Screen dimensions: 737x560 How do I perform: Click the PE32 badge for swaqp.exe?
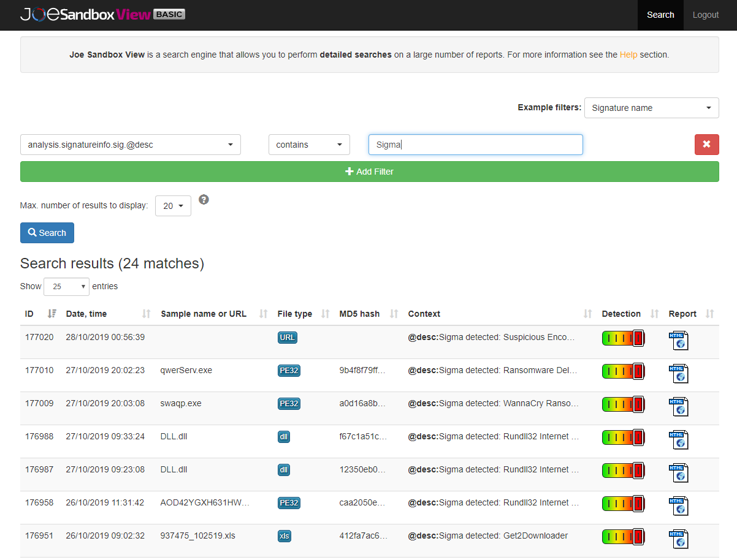pos(288,404)
